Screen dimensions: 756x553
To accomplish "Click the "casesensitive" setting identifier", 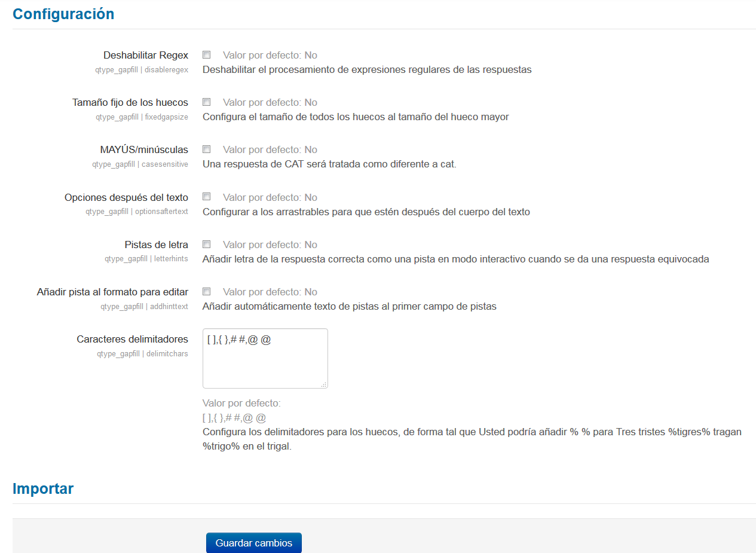I will coord(142,164).
